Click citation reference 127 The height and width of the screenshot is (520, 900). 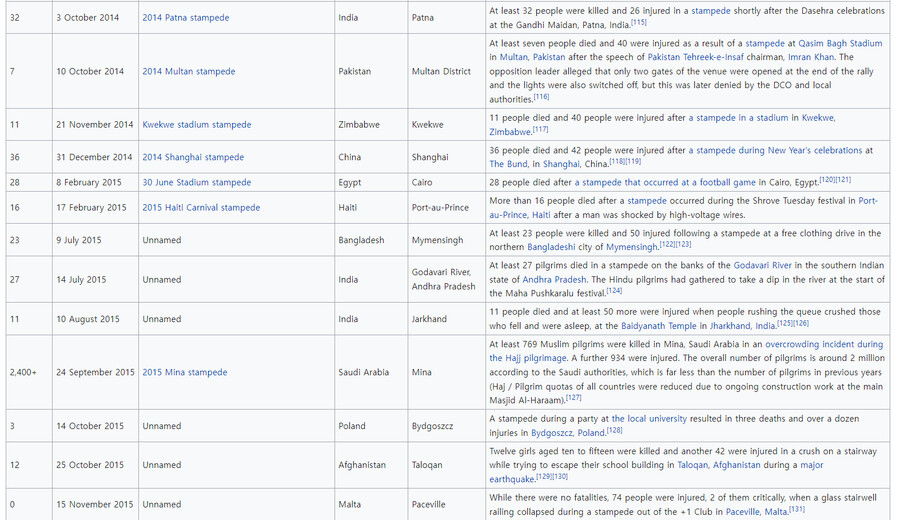tap(573, 398)
